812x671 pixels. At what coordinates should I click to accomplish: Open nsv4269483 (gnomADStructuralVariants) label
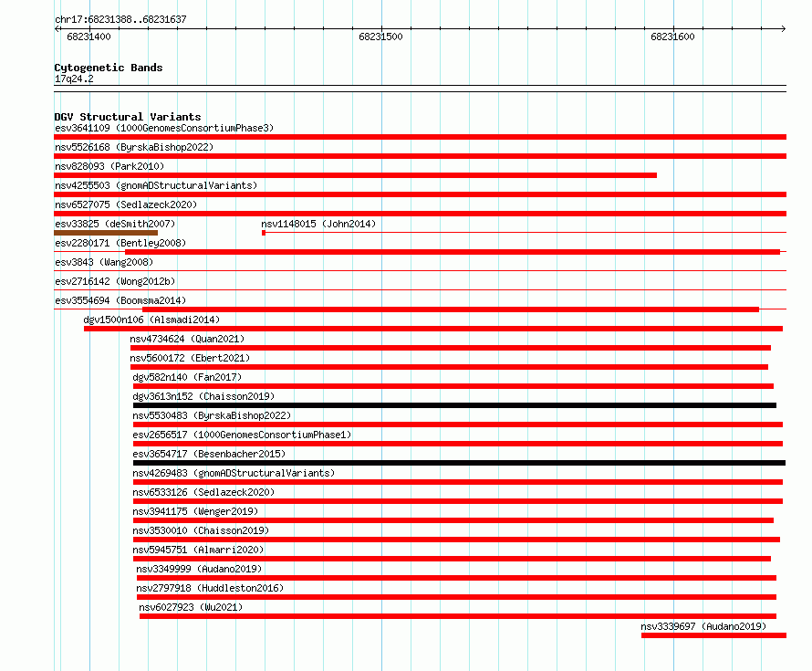pos(234,473)
